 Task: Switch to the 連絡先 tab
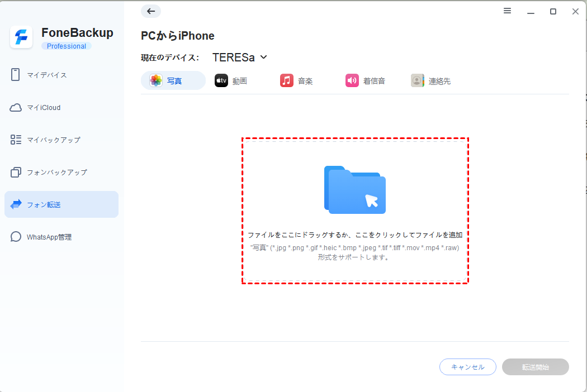(431, 80)
